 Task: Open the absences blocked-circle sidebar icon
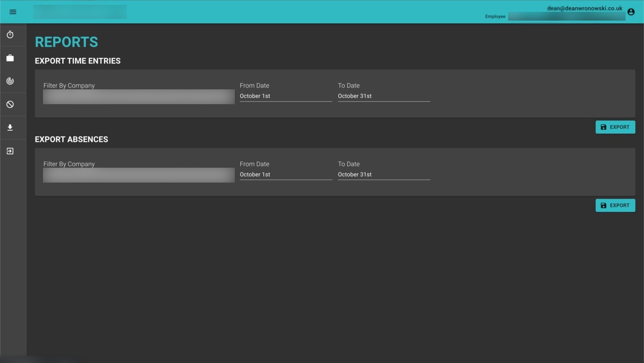[10, 104]
